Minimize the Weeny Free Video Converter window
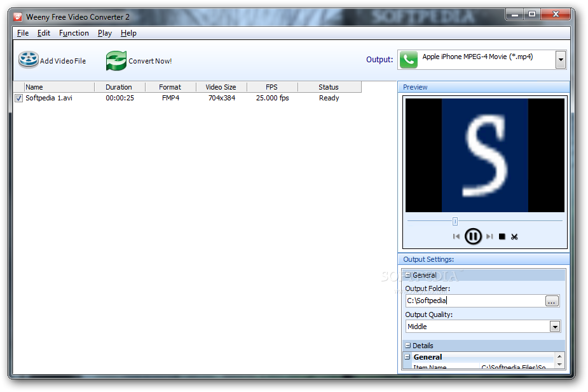 point(514,15)
